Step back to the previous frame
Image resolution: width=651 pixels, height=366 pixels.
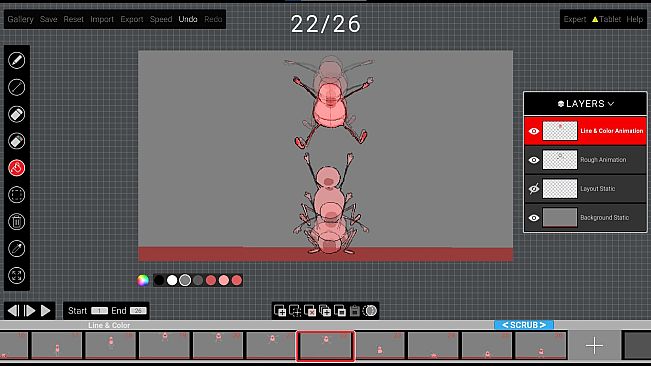(13, 310)
